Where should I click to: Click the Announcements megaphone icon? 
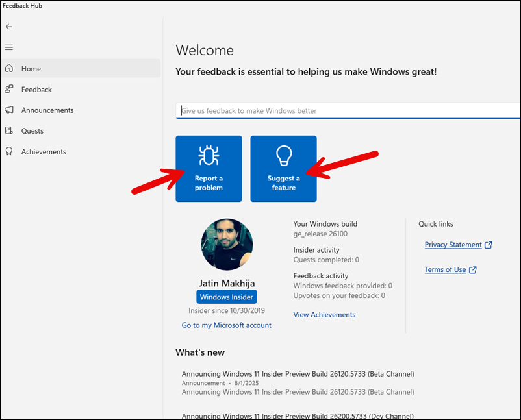(x=9, y=110)
